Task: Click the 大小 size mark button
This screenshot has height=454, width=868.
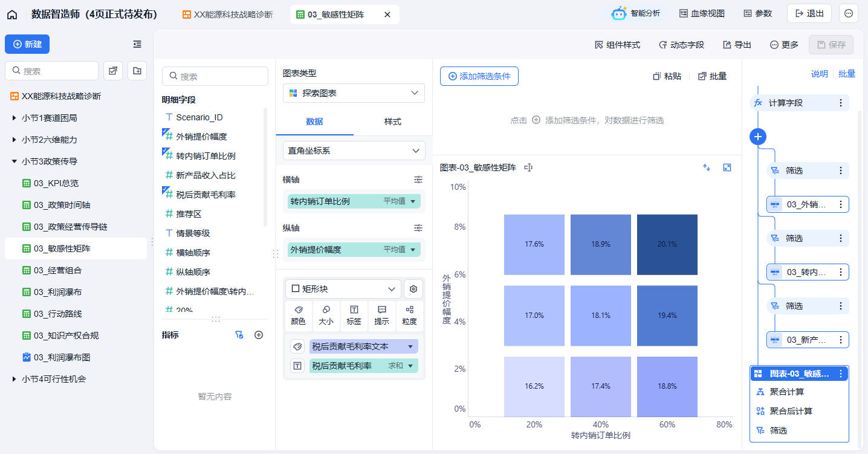Action: point(326,316)
